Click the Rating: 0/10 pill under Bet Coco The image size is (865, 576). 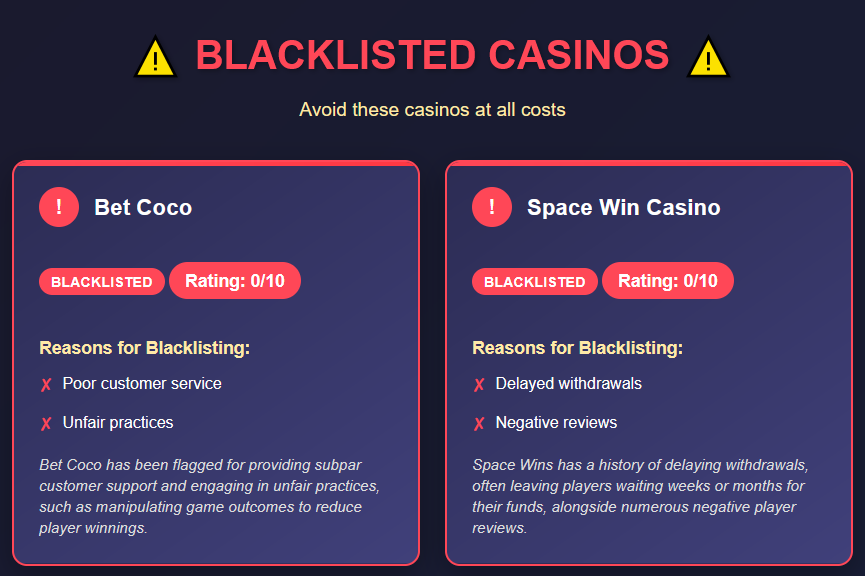[x=235, y=281]
